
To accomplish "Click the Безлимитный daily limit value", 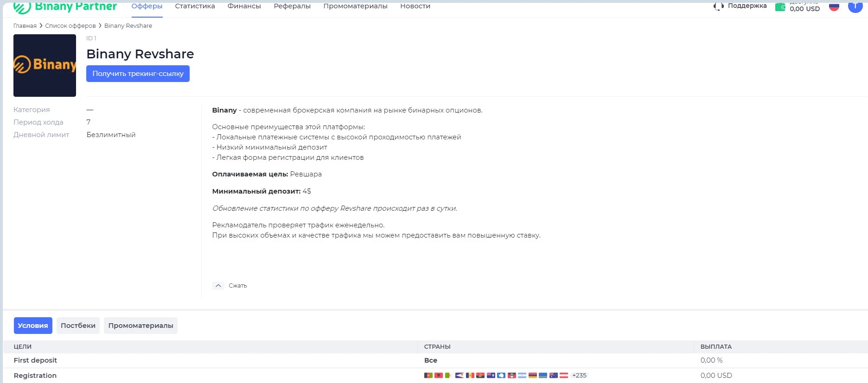I will 111,135.
